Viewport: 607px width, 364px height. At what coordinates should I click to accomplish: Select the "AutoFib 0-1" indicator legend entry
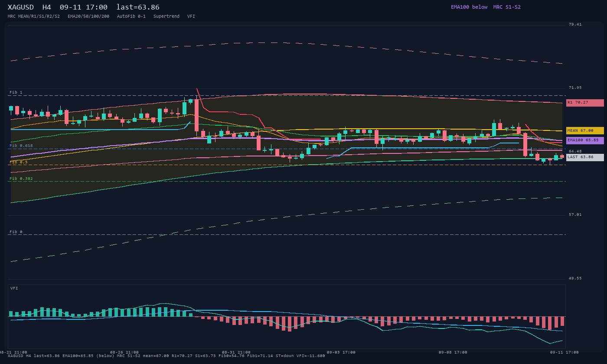point(131,16)
